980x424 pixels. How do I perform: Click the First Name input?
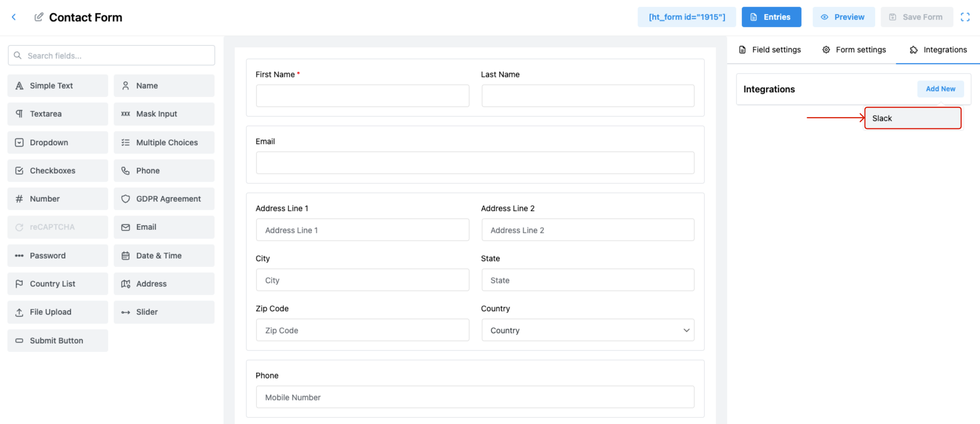[363, 96]
